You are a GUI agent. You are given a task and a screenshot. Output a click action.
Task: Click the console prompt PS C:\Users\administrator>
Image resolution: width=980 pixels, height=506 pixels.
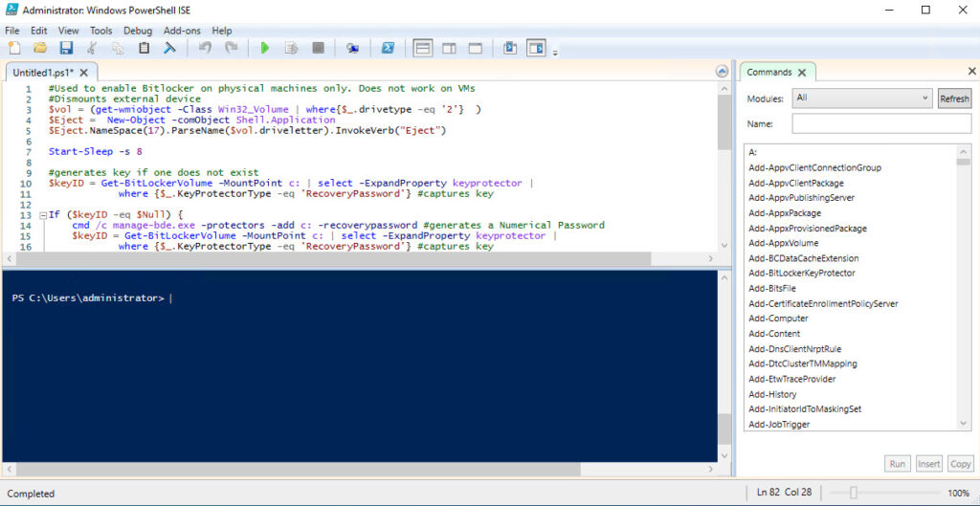pyautogui.click(x=88, y=298)
